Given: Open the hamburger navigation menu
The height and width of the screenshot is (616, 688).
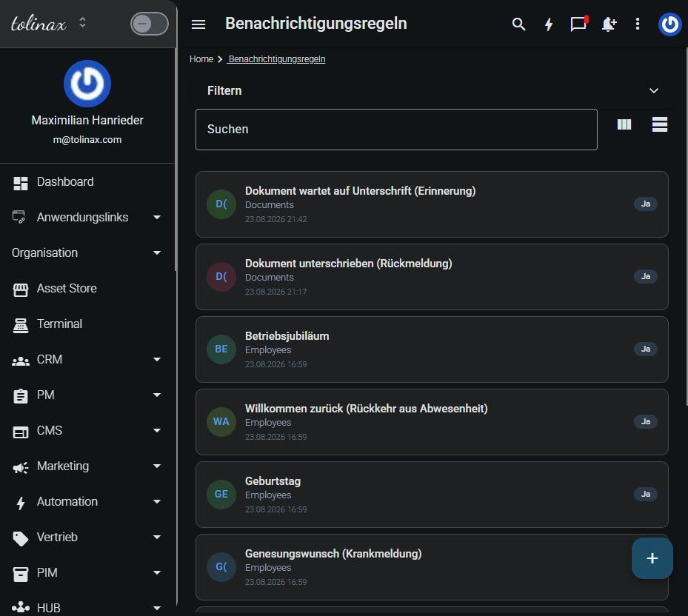Looking at the screenshot, I should click(x=198, y=24).
